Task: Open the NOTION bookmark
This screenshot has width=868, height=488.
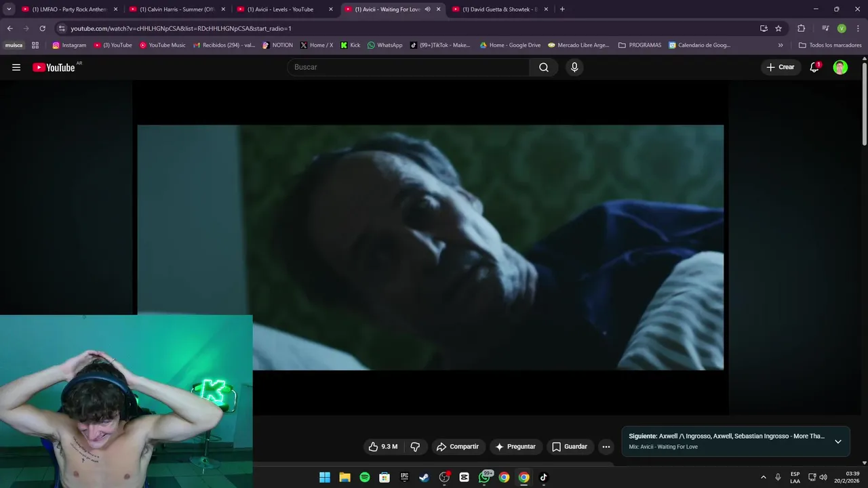Action: (277, 45)
